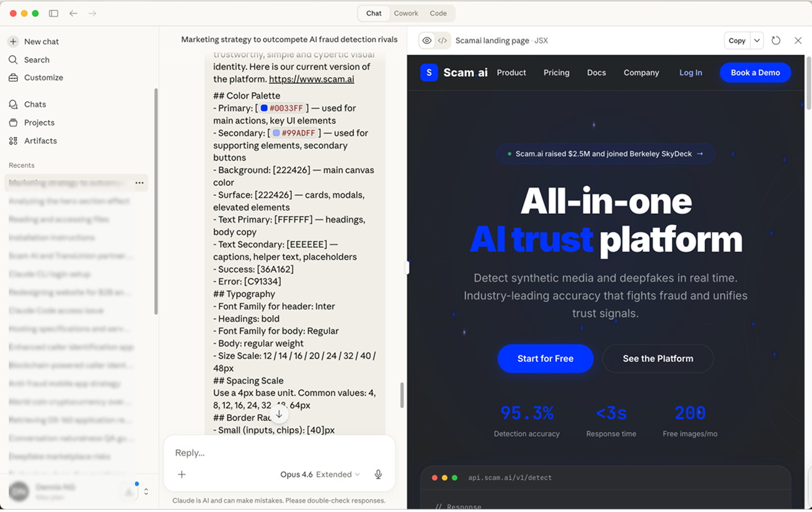Open the Opus 4.6 Extended model selector
Screen dimensions: 812x512
pos(320,474)
